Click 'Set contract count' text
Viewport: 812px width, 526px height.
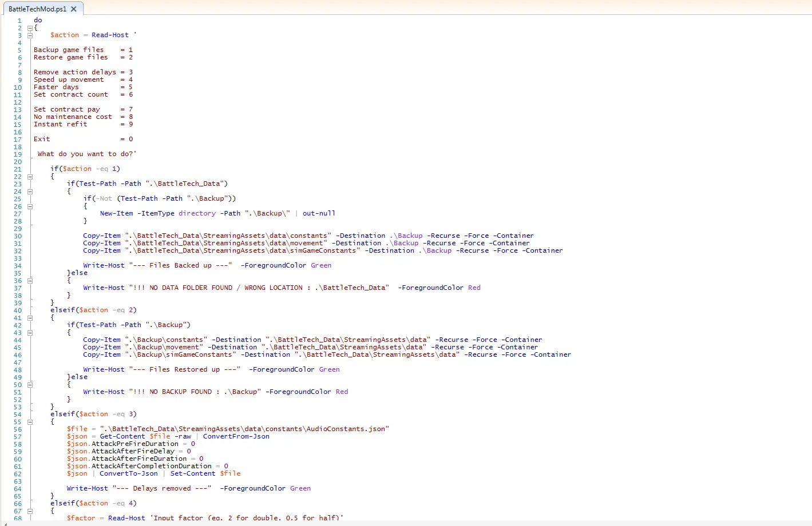coord(71,94)
